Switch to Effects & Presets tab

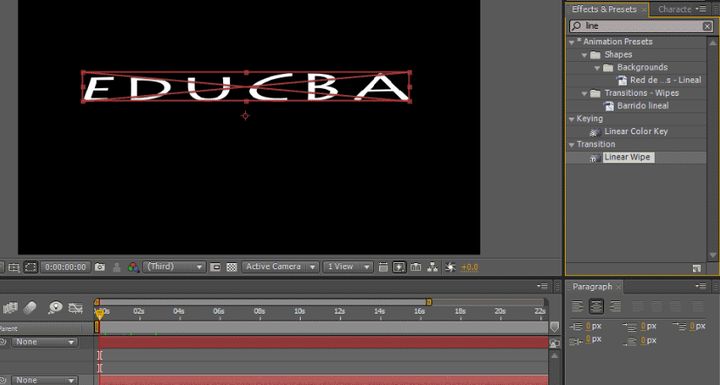pos(604,9)
